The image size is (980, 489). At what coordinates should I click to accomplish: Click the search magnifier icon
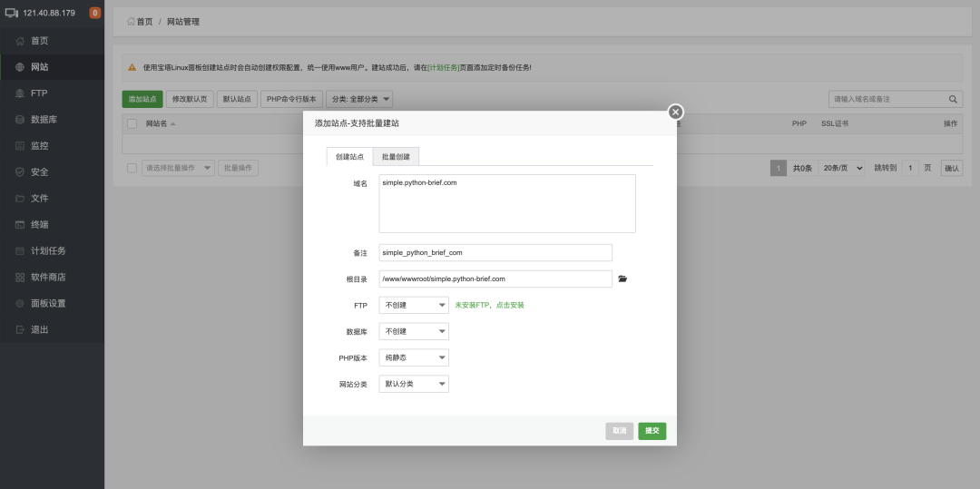[953, 99]
